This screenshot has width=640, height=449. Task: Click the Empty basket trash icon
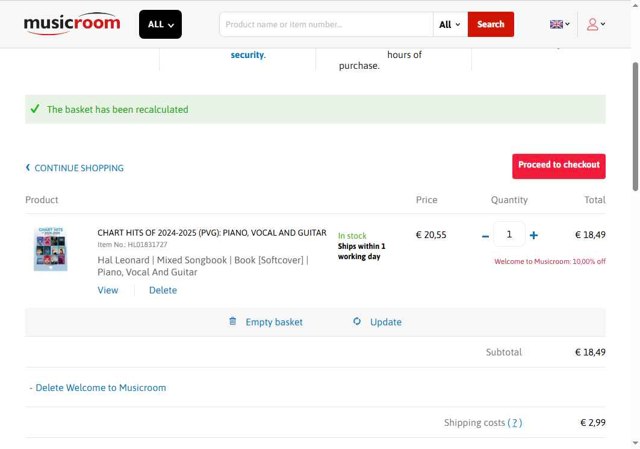pos(233,321)
